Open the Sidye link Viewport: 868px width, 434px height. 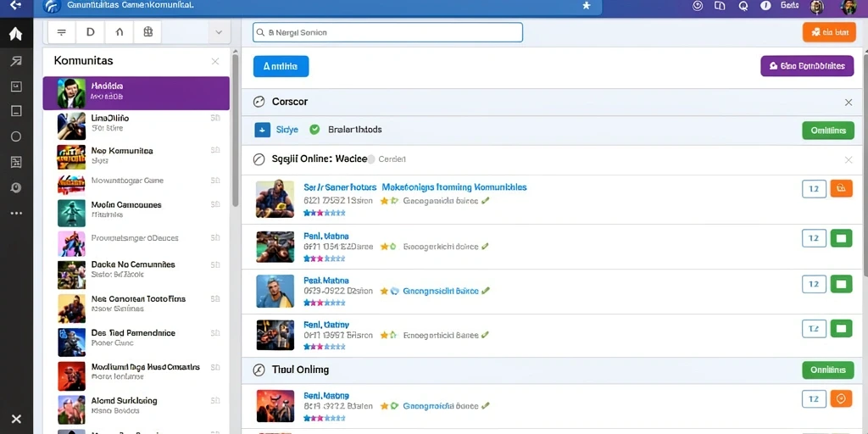tap(287, 130)
